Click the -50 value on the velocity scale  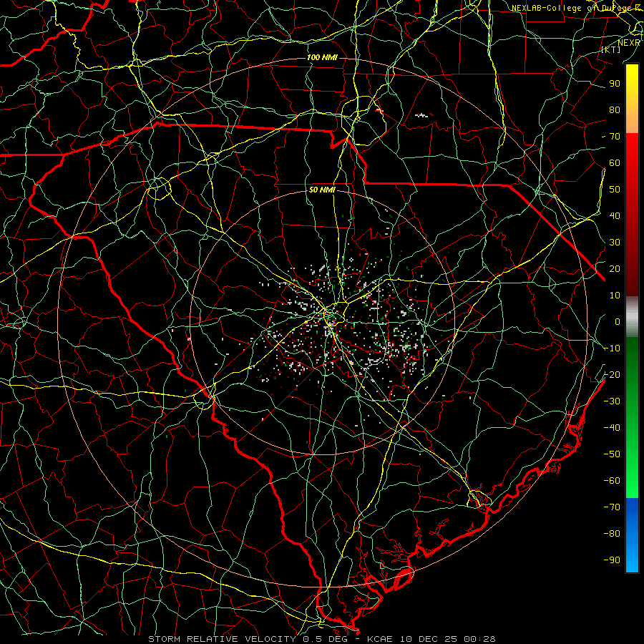612,454
